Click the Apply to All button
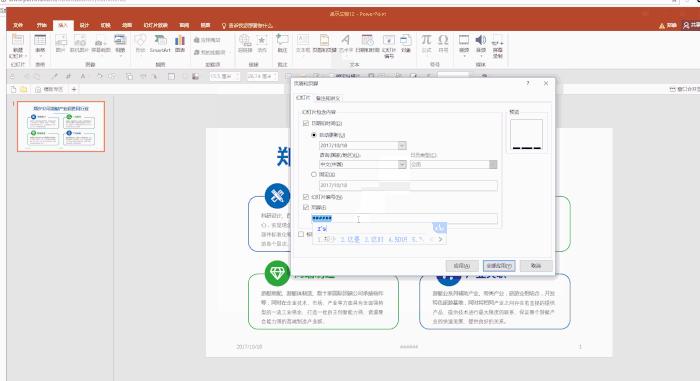Screen dimensions: 700x381 click(x=499, y=266)
